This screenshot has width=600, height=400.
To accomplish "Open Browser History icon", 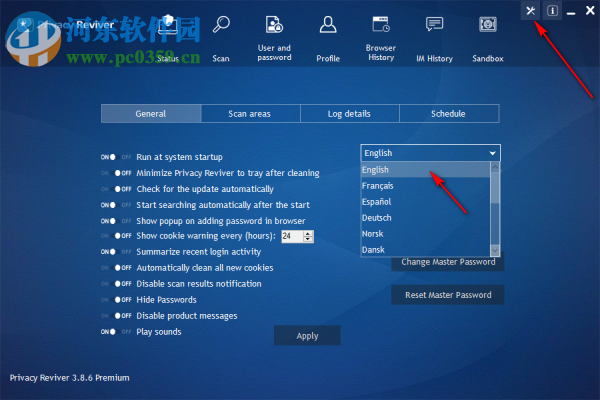I will [381, 24].
